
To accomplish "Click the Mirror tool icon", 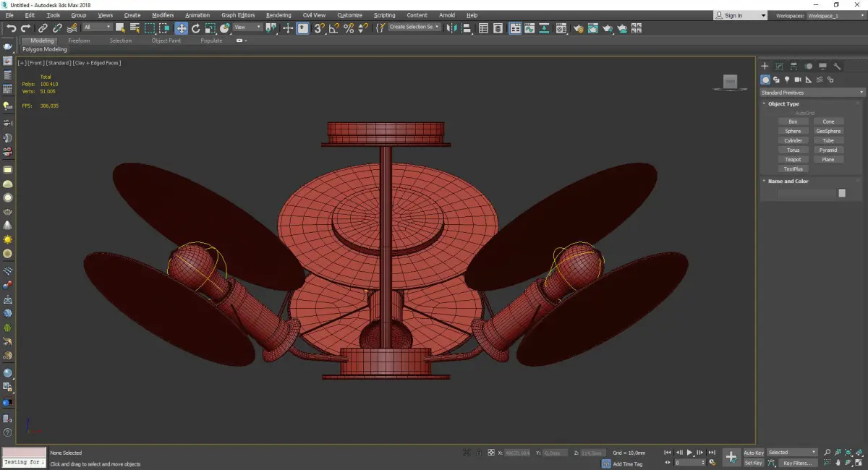I will pyautogui.click(x=451, y=28).
